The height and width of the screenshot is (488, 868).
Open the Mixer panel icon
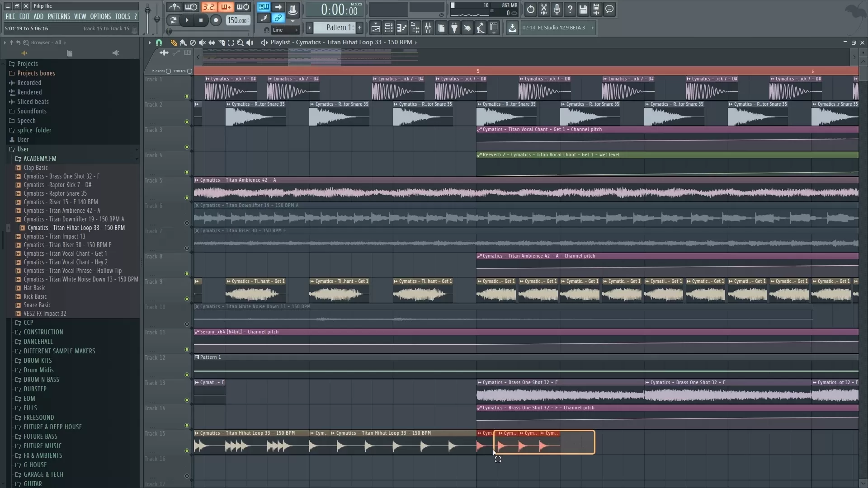coord(428,28)
